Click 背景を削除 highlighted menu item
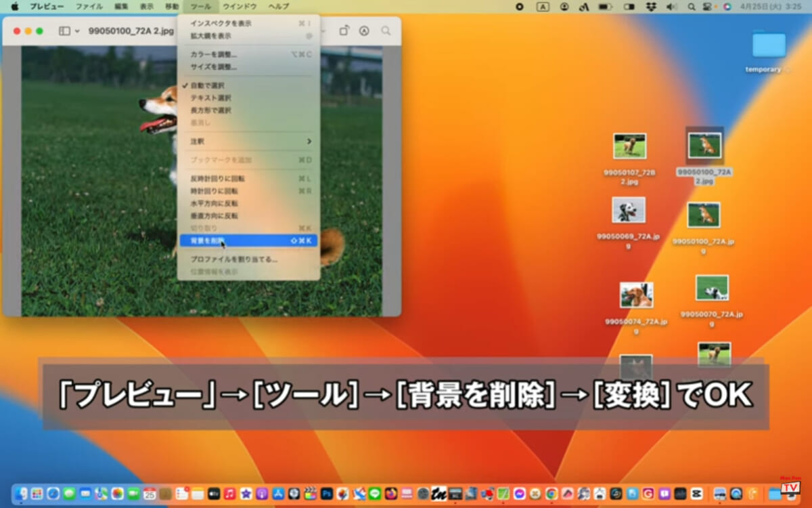This screenshot has width=812, height=508. pos(248,240)
